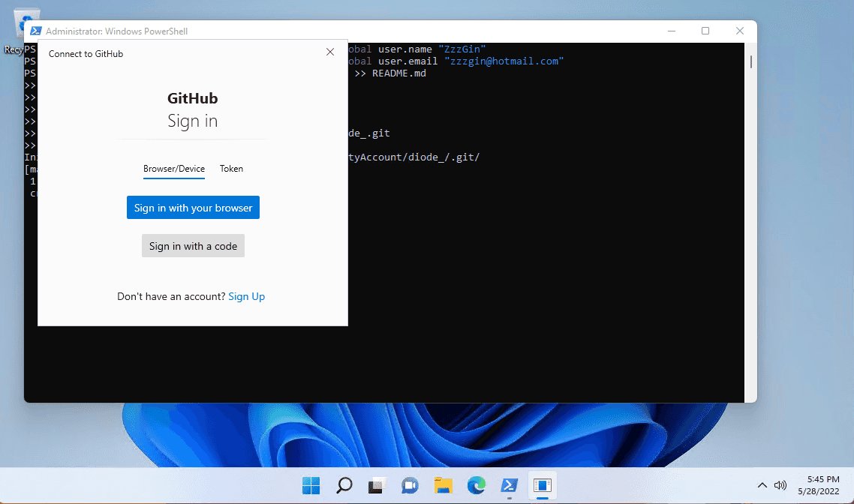Open the volume control in tray
This screenshot has height=504, width=854.
[780, 485]
